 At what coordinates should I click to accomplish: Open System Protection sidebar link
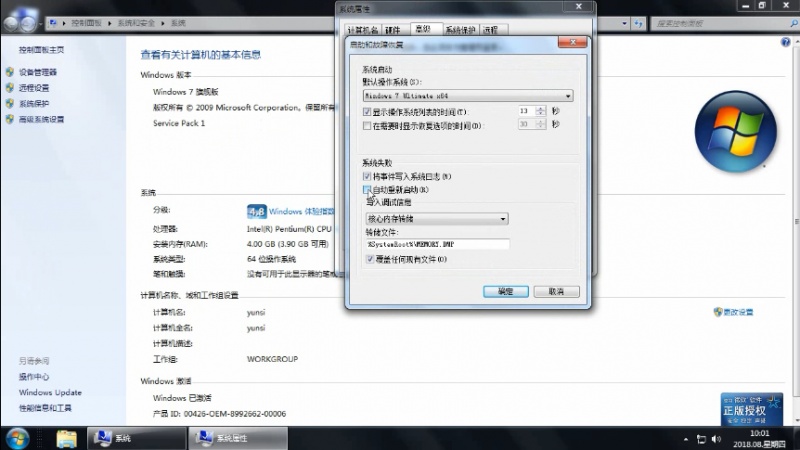tap(34, 104)
